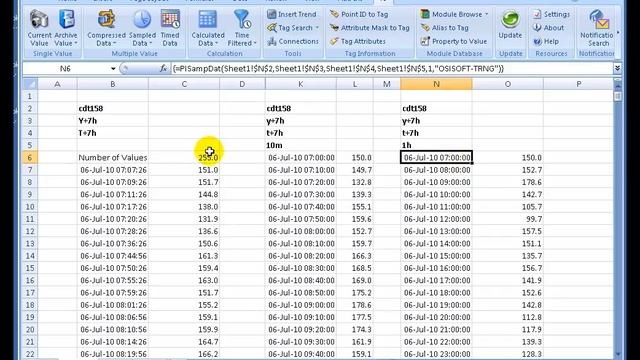Select row 6 header
Image resolution: width=640 pixels, height=360 pixels.
[x=30, y=158]
